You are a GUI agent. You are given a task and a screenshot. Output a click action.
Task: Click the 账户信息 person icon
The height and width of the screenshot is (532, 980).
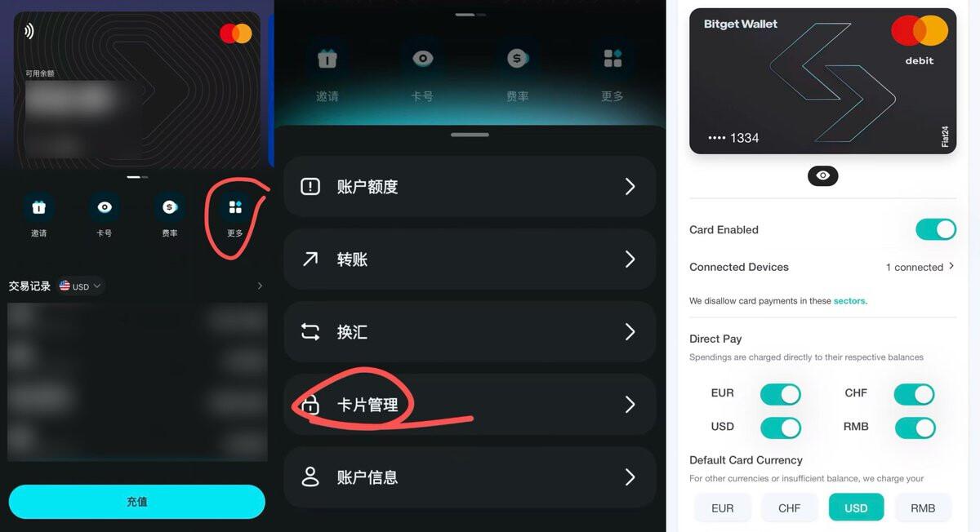point(310,477)
